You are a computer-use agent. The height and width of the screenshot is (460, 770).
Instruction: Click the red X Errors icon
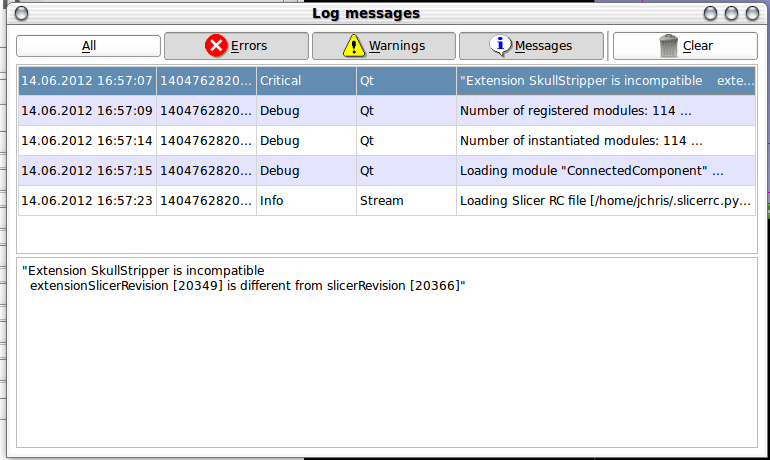click(216, 46)
